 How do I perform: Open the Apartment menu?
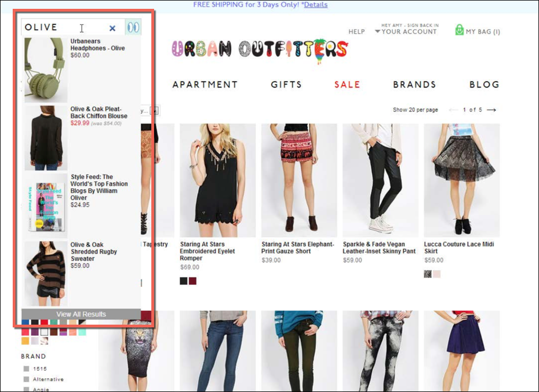tap(205, 84)
